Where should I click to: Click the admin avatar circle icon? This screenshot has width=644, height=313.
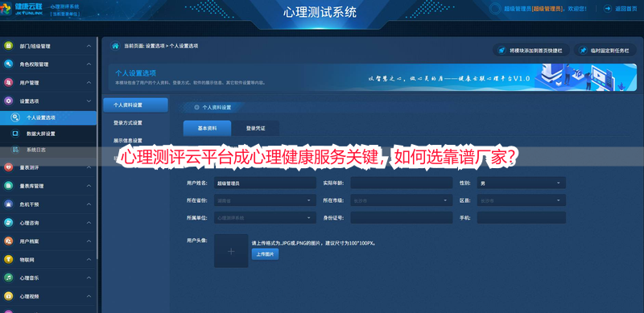[496, 8]
